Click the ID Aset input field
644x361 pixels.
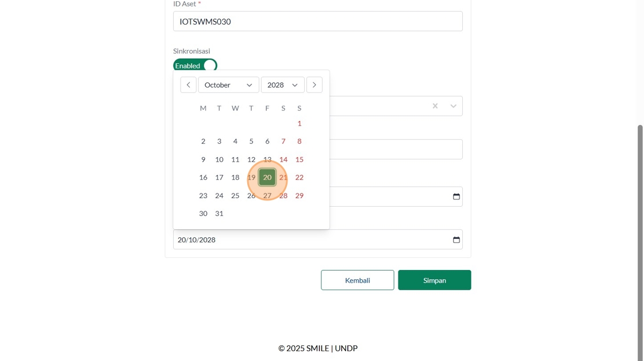317,21
